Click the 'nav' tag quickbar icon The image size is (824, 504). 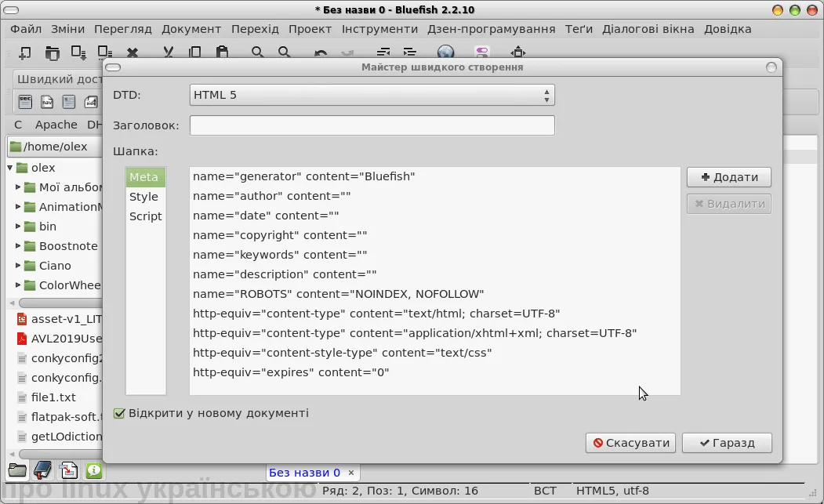(x=47, y=101)
